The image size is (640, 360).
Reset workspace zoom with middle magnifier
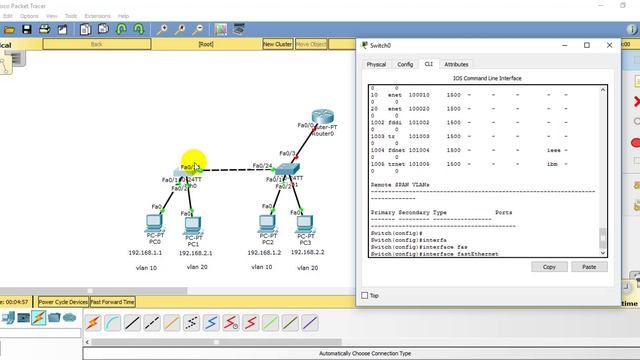tap(180, 29)
